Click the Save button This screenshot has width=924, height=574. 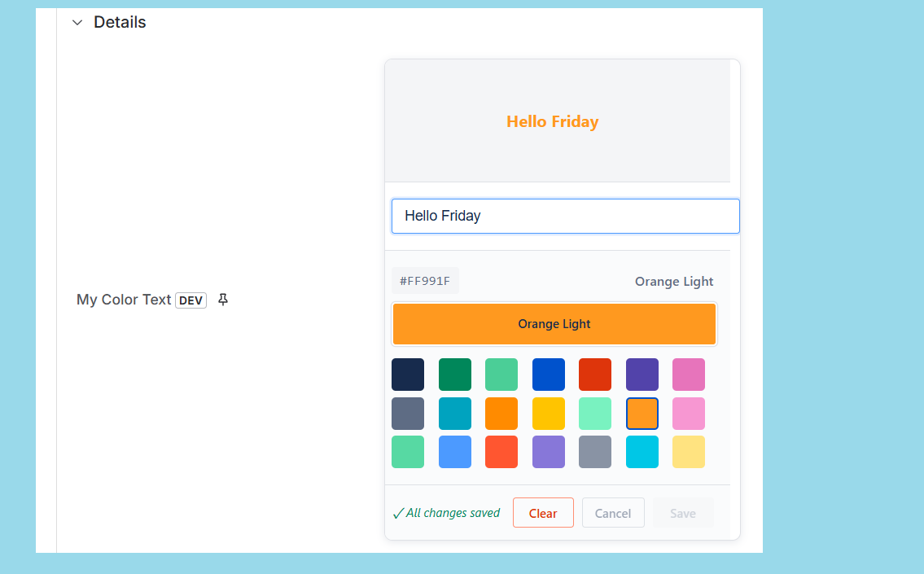(683, 513)
